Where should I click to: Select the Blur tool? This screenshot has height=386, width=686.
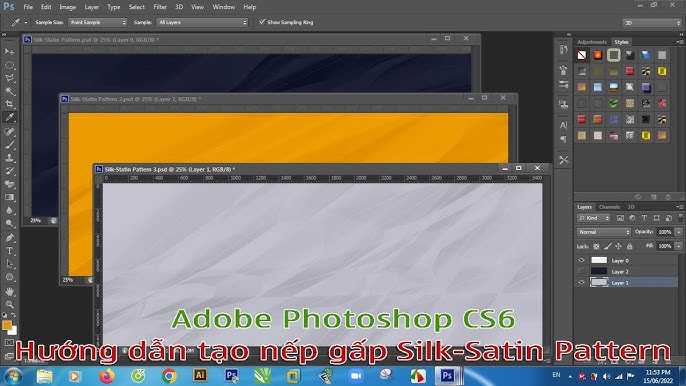pos(9,211)
